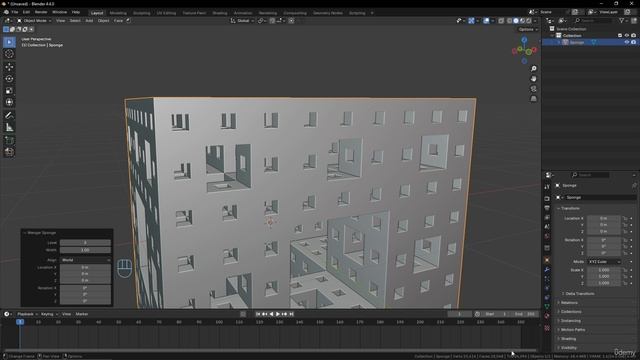Open the Render properties tab
Viewport: 640px width, 360px height.
547,199
